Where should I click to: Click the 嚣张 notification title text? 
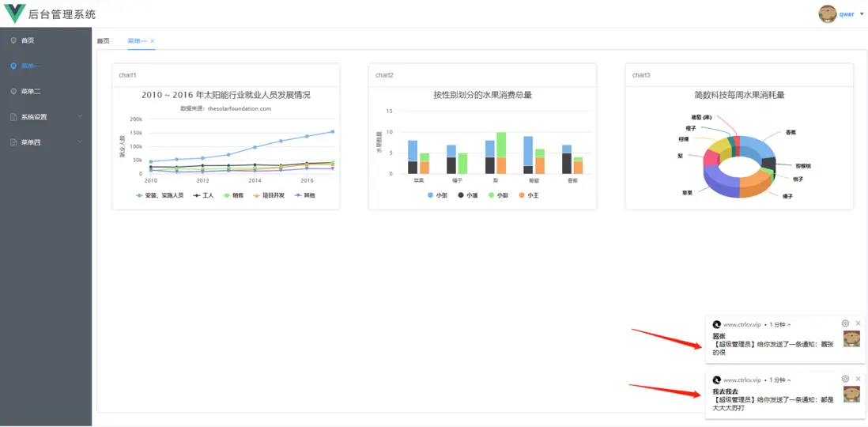pyautogui.click(x=719, y=336)
